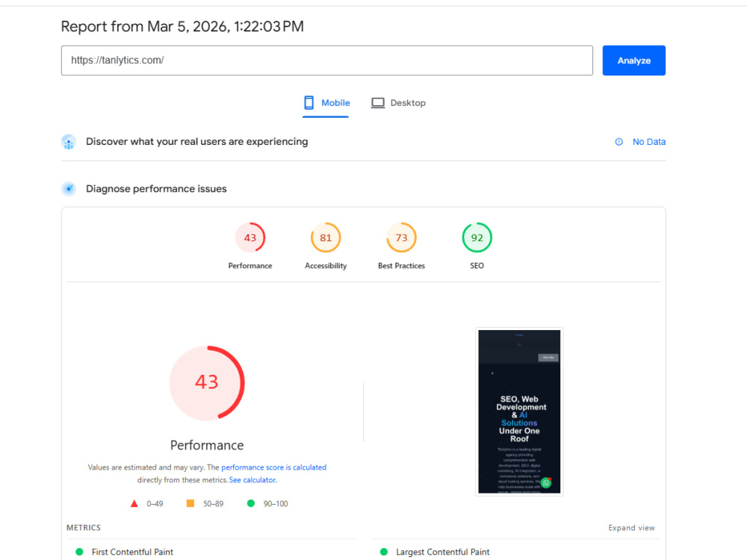Click the large Performance 43 circle
The width and height of the screenshot is (747, 560).
pyautogui.click(x=207, y=383)
